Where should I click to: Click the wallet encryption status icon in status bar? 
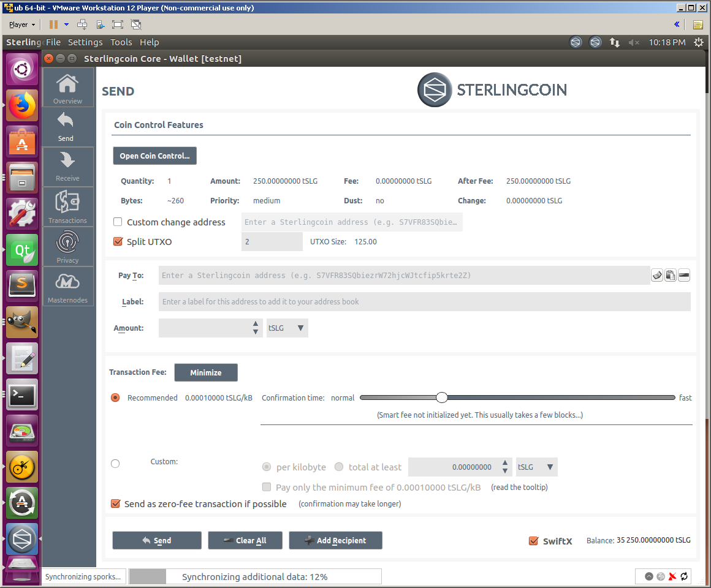click(649, 576)
